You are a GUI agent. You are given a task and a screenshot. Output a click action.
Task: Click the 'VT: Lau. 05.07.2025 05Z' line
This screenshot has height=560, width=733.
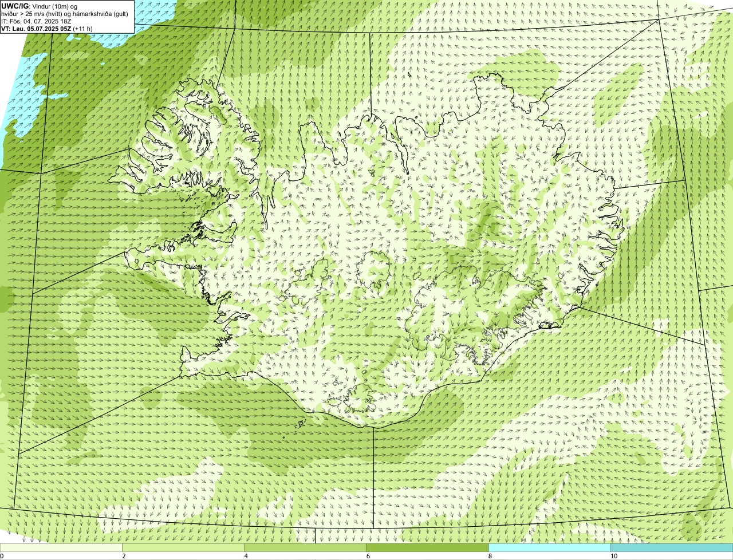47,29
